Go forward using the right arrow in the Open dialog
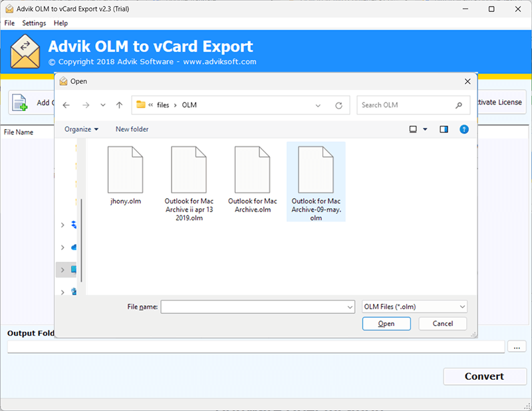This screenshot has height=411, width=532. point(86,105)
